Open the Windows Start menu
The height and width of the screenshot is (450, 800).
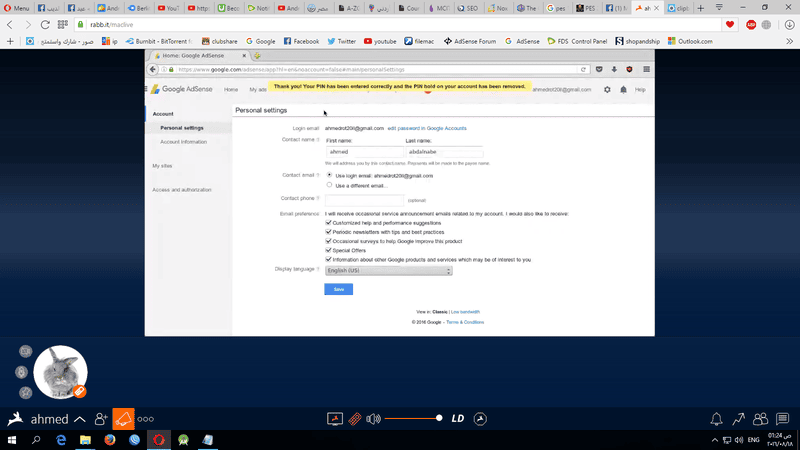(x=12, y=440)
